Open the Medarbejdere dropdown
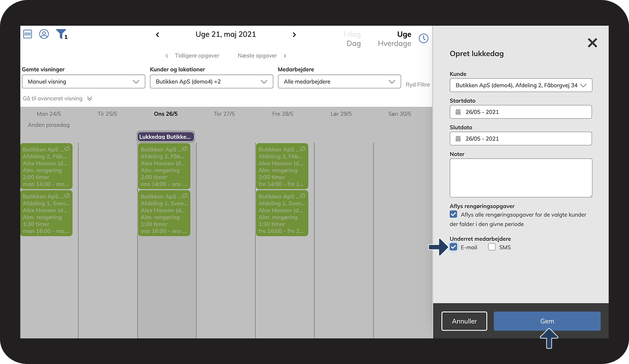The width and height of the screenshot is (629, 364). (339, 81)
